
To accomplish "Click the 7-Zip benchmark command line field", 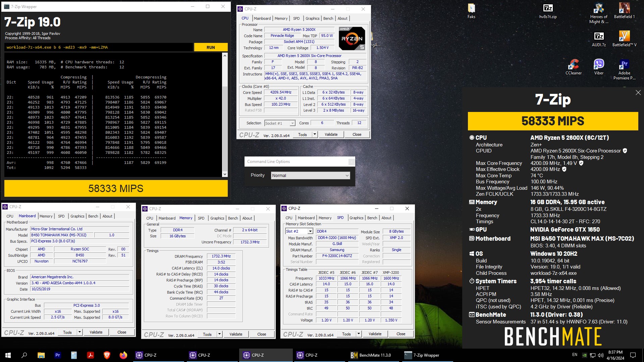I will pyautogui.click(x=99, y=47).
